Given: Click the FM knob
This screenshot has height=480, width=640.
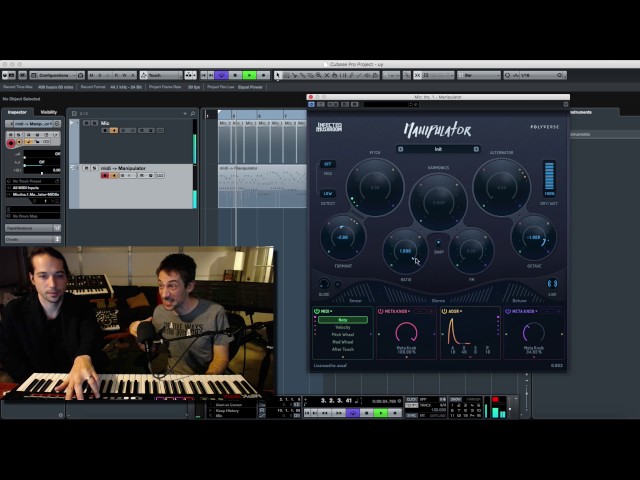Looking at the screenshot, I should click(471, 251).
